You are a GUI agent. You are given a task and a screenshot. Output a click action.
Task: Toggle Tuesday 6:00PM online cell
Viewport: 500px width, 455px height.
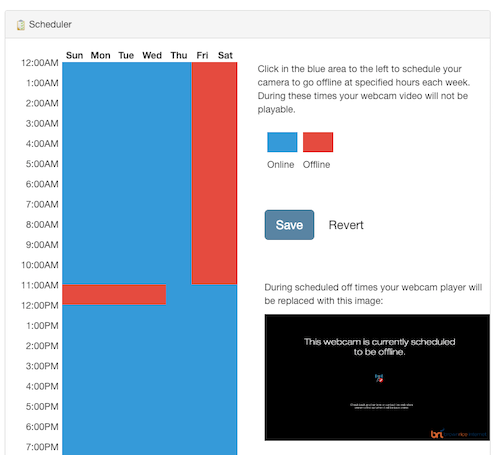126,436
